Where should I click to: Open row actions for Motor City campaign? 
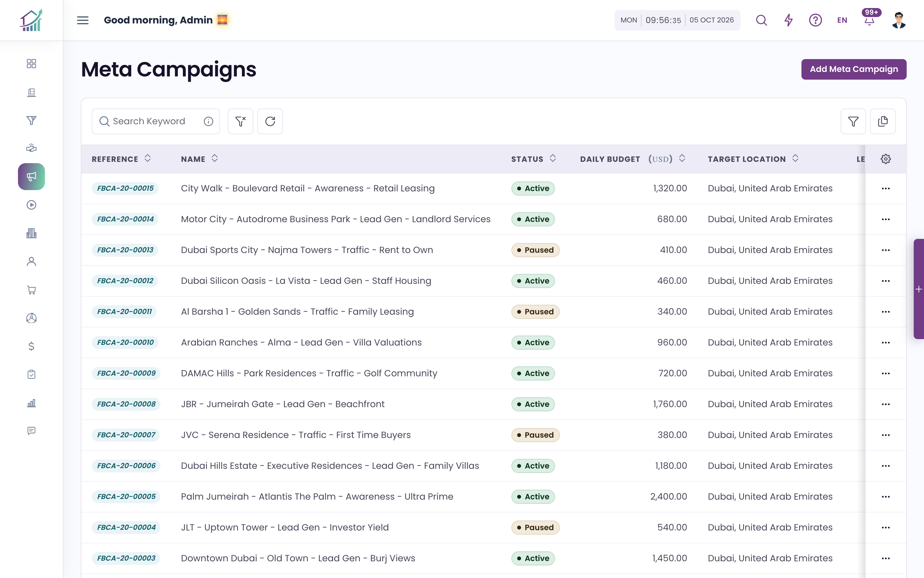click(886, 219)
